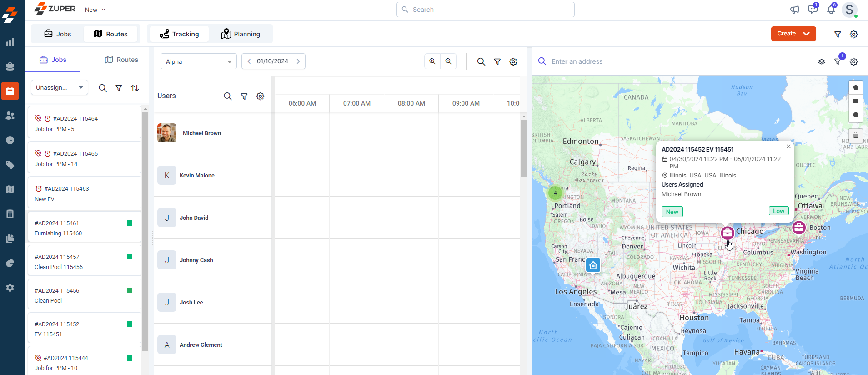
Task: Go to next date after 01/10/2024
Action: pos(298,61)
